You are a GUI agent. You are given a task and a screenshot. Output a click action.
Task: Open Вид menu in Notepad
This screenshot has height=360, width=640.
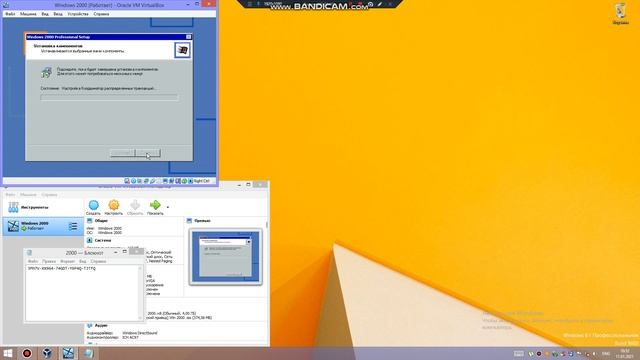point(82,261)
